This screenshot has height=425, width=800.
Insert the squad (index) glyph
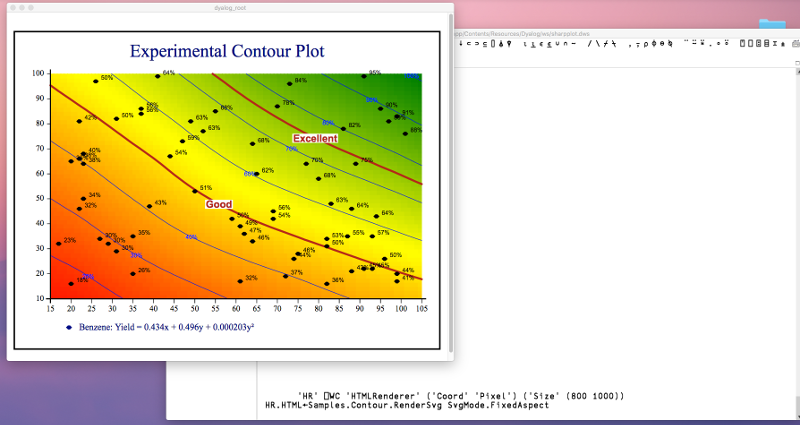[493, 44]
